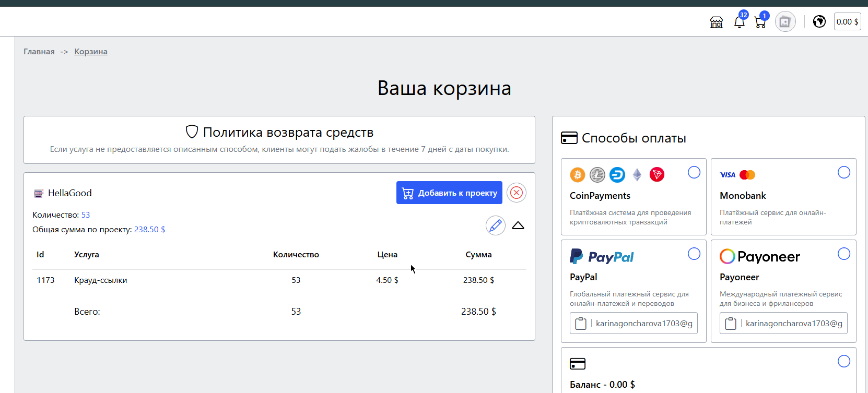Open the shopping cart icon in header
This screenshot has width=868, height=393.
760,22
